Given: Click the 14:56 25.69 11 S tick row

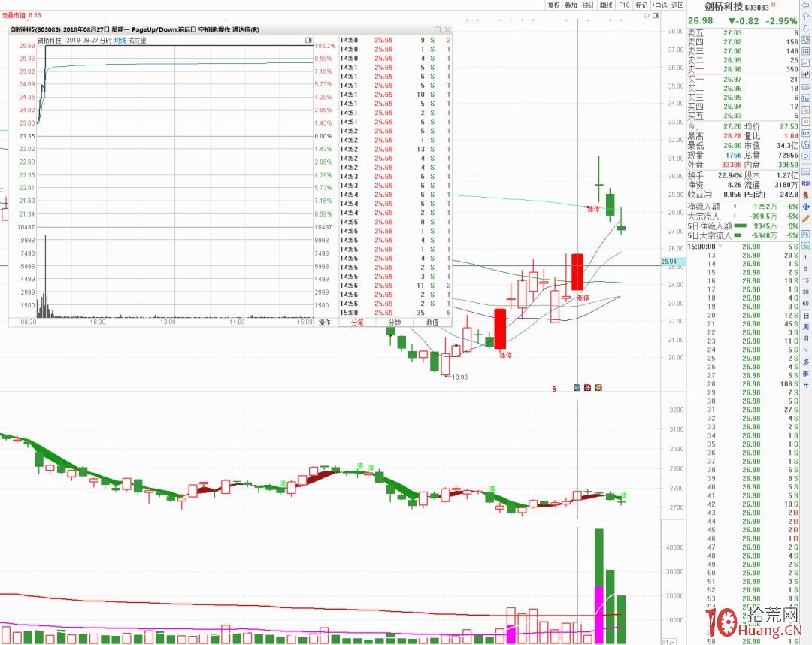Looking at the screenshot, I should [x=395, y=285].
